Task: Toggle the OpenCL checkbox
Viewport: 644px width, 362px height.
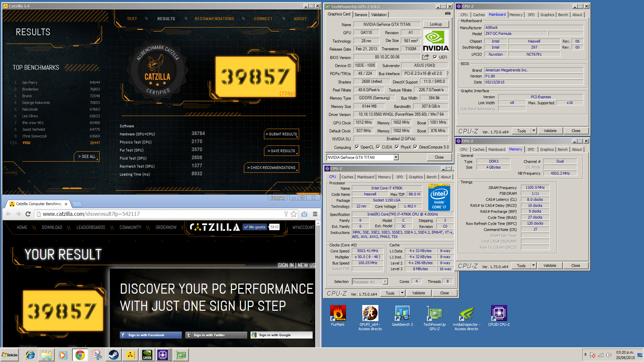Action: click(x=357, y=147)
